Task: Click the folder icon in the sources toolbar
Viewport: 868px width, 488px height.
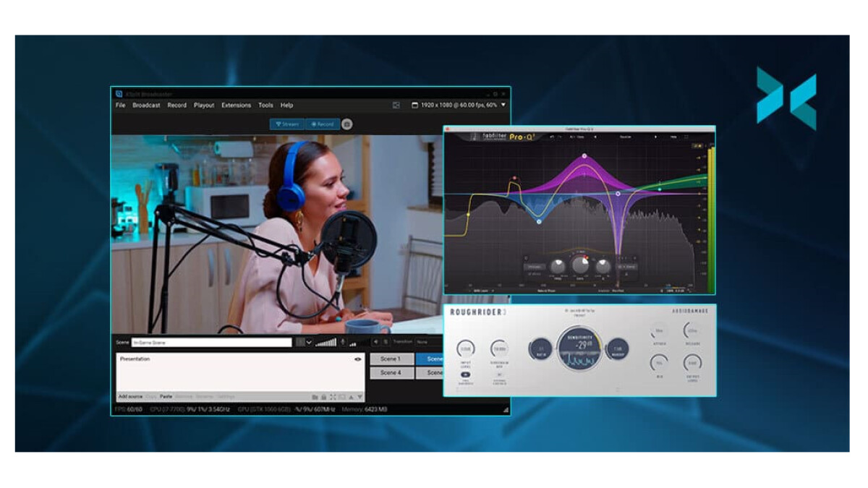Action: (315, 397)
